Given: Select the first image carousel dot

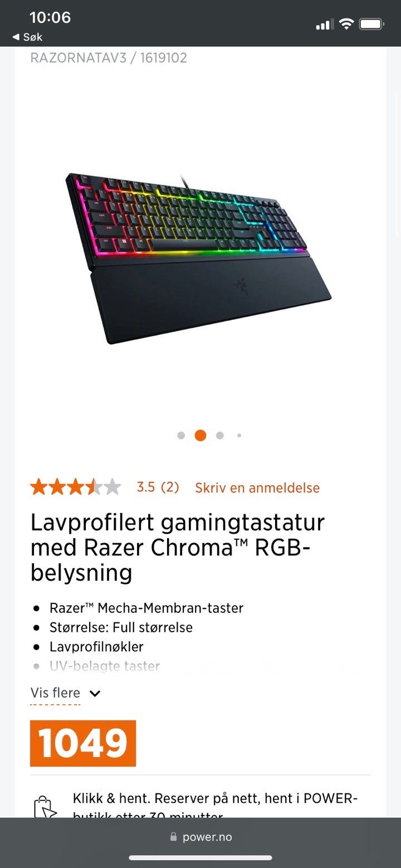Looking at the screenshot, I should (181, 436).
